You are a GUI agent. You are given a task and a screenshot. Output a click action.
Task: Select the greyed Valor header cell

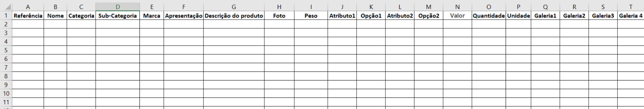(x=457, y=16)
